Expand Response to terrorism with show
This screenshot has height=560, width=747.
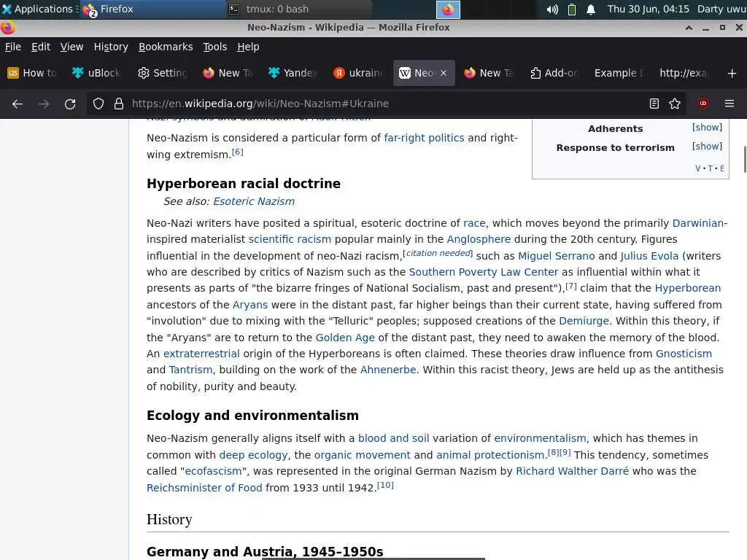[707, 147]
